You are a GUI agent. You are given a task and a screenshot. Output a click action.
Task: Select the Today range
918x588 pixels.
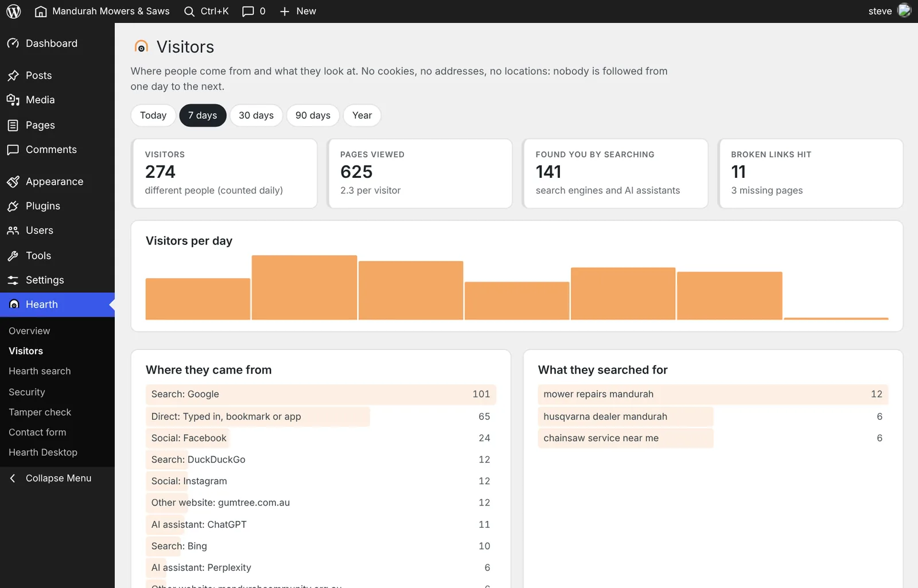point(153,115)
